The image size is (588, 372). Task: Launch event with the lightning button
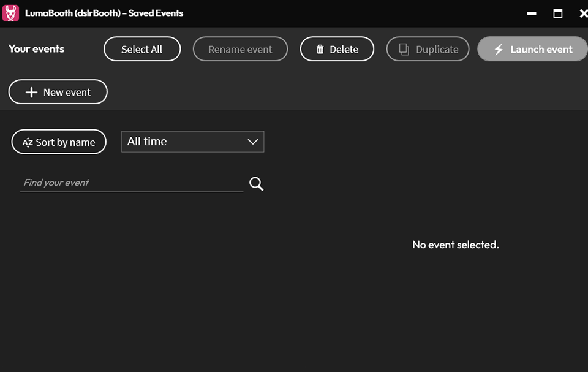[532, 49]
